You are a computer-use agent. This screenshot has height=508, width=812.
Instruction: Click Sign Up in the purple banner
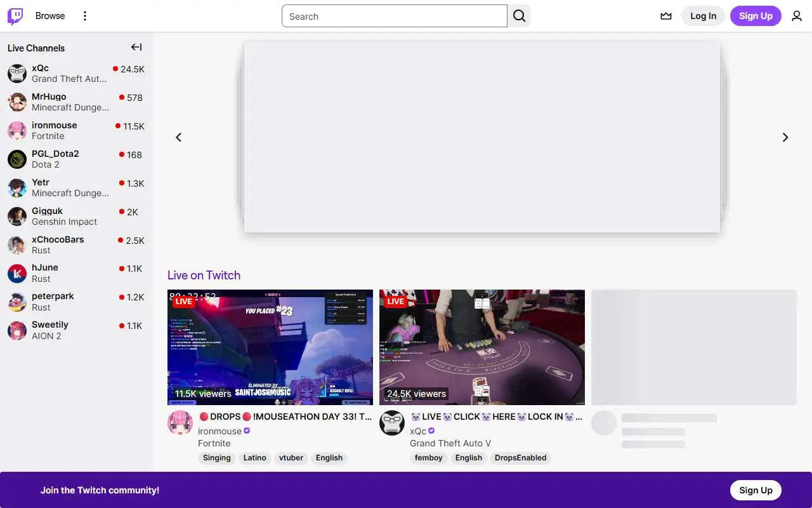tap(756, 490)
